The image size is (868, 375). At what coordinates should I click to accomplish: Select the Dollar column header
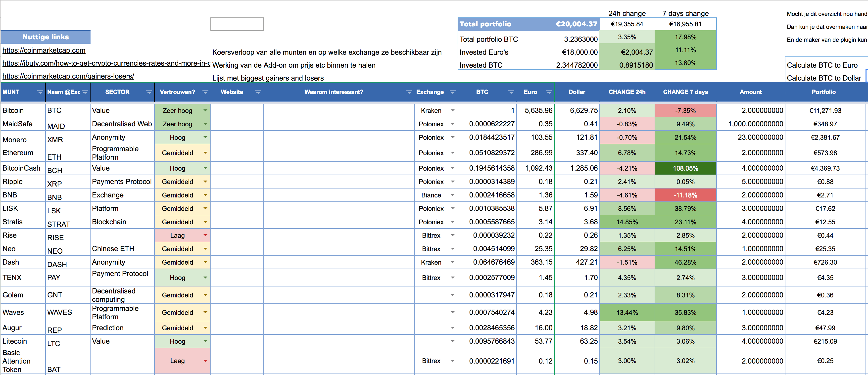tap(577, 92)
